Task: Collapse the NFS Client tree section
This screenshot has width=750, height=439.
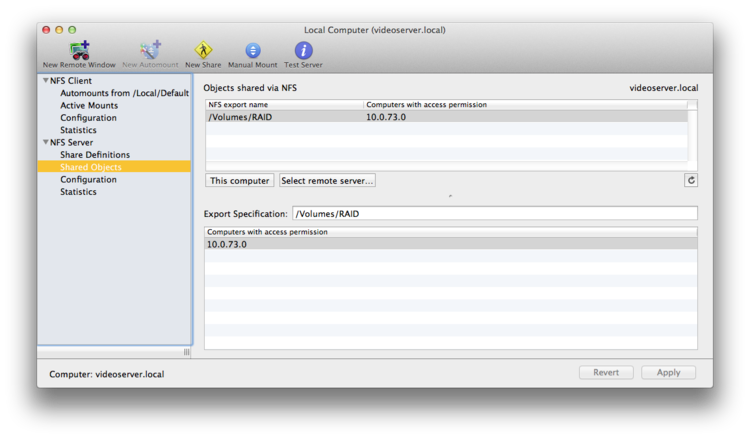Action: 46,80
